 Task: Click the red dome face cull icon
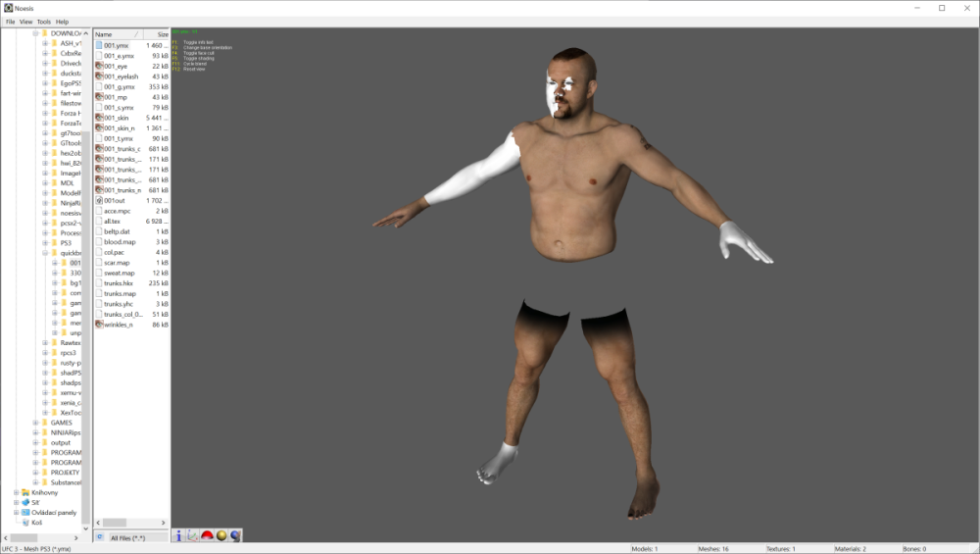[207, 536]
